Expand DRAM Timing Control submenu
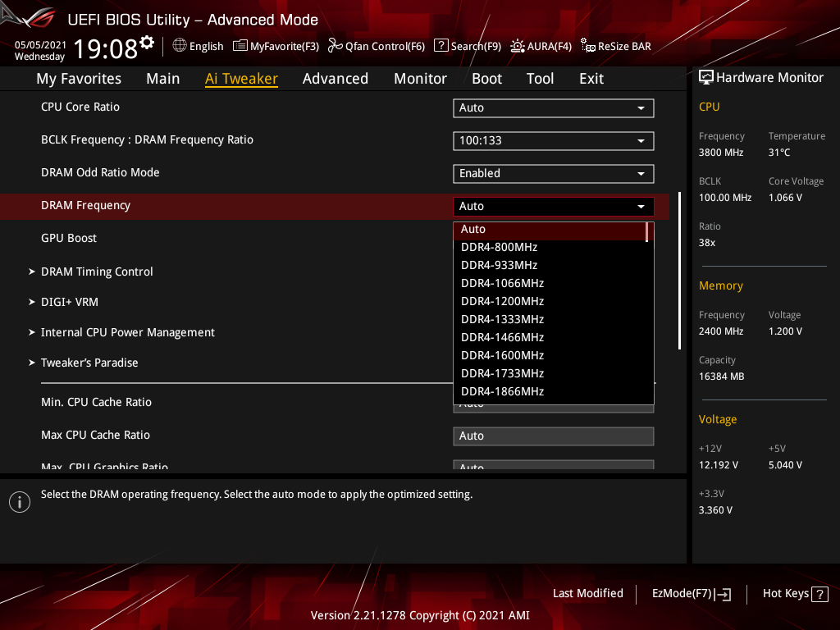This screenshot has width=840, height=630. (97, 272)
